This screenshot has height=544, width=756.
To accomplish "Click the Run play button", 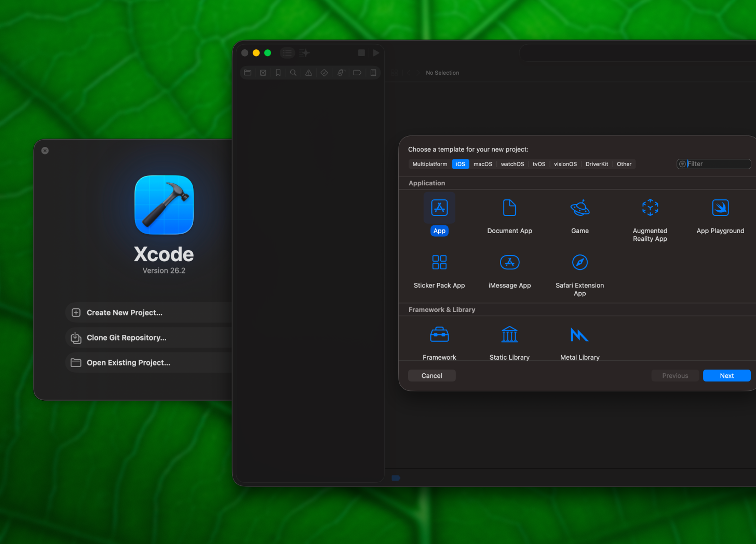I will [x=376, y=53].
